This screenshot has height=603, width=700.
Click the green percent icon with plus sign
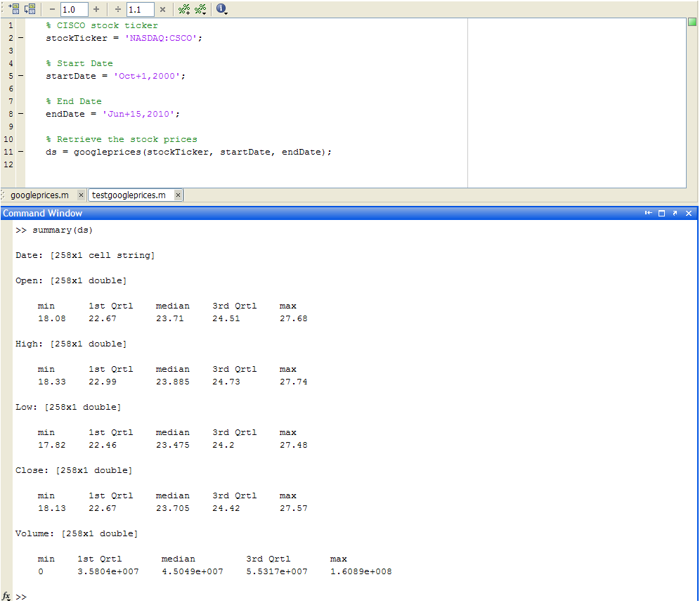pyautogui.click(x=183, y=9)
